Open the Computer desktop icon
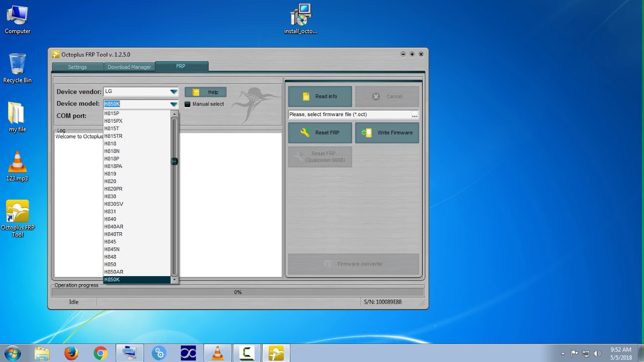 [x=17, y=20]
